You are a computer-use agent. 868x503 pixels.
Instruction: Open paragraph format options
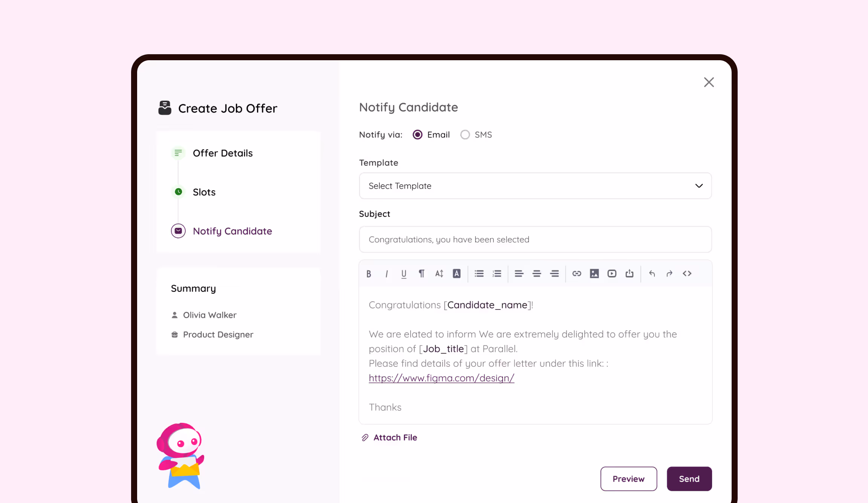click(x=422, y=274)
